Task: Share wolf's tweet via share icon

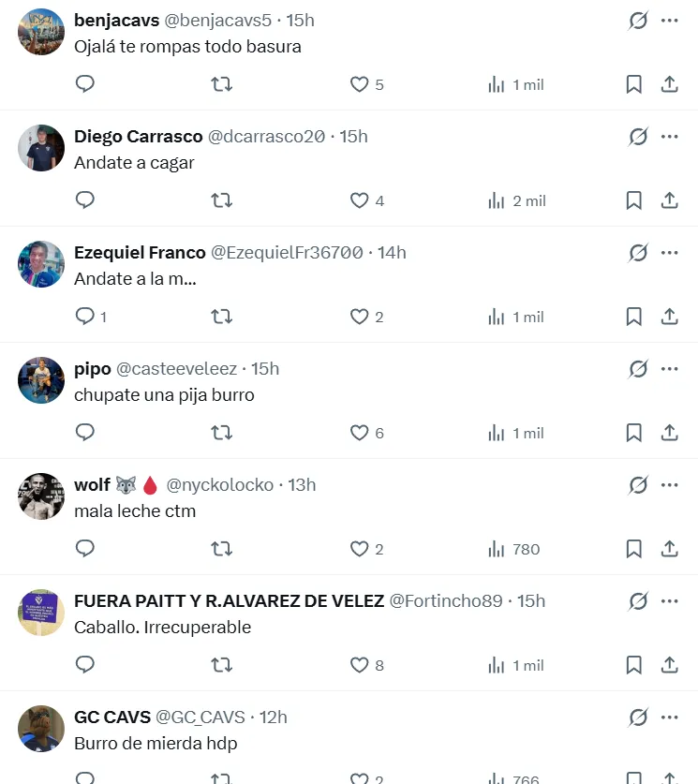Action: click(x=669, y=549)
